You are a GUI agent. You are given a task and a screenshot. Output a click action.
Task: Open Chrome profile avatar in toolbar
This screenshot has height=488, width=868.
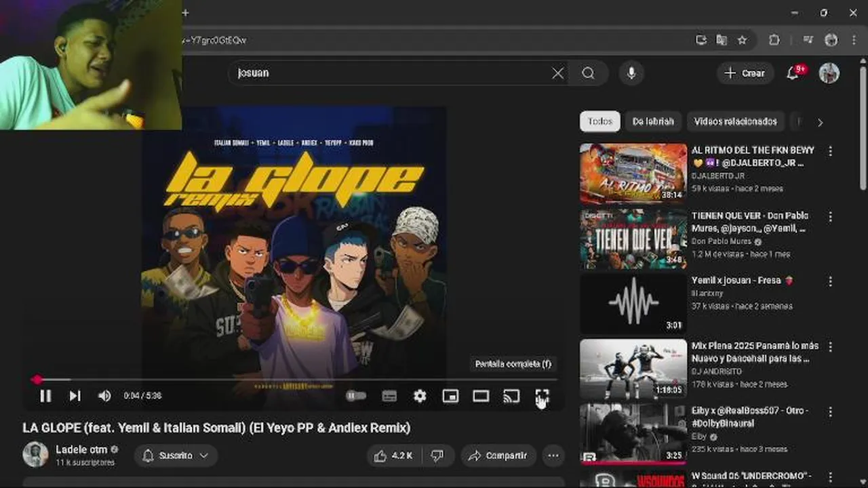831,40
